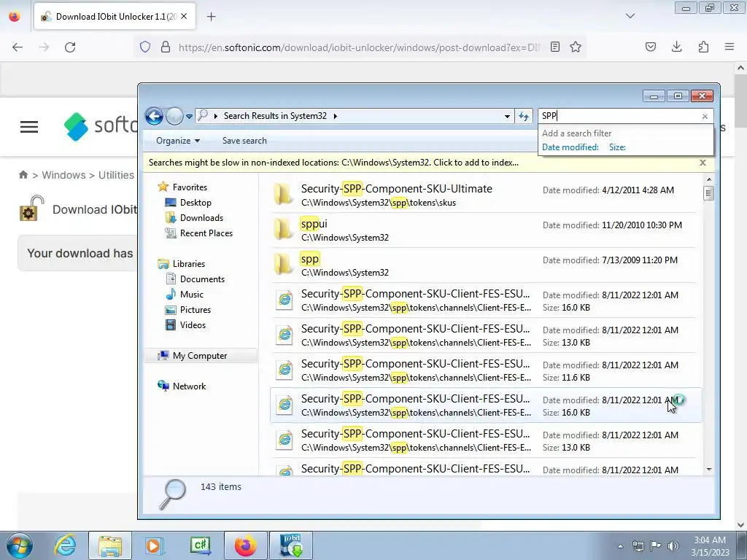Click results list scrollbar down arrow

(x=709, y=470)
